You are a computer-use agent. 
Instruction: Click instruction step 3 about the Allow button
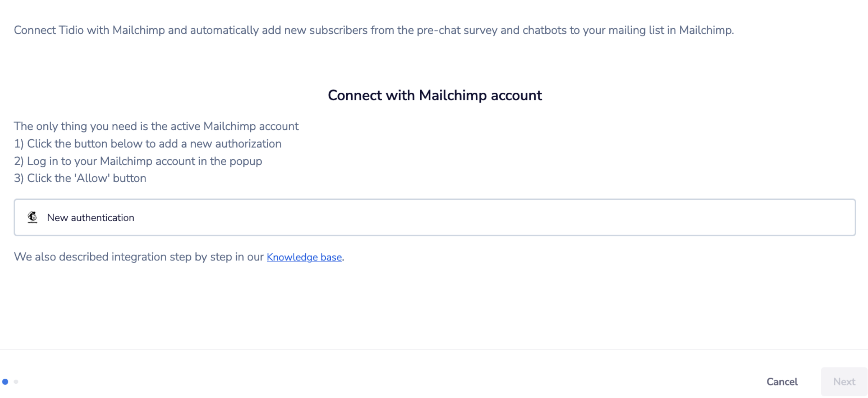80,179
